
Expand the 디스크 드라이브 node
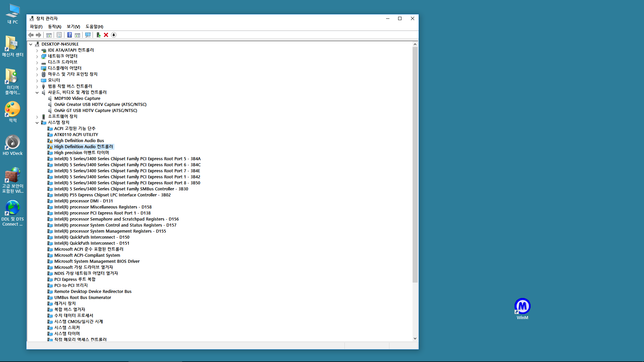(x=37, y=62)
